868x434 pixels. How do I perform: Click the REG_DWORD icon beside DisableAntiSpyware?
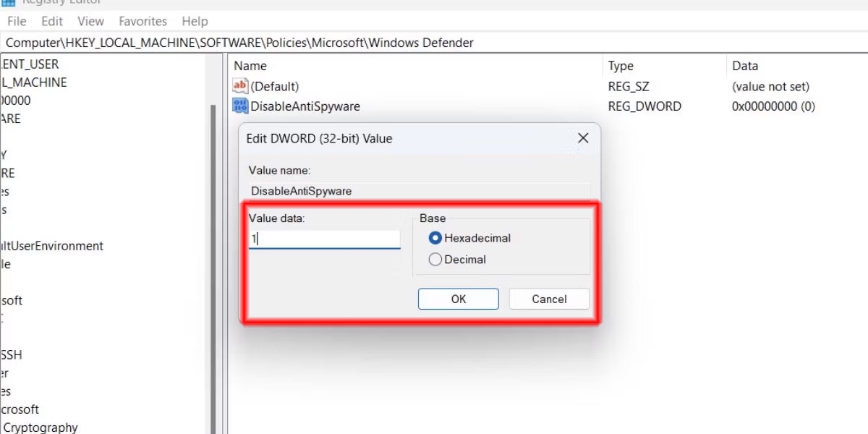[239, 106]
